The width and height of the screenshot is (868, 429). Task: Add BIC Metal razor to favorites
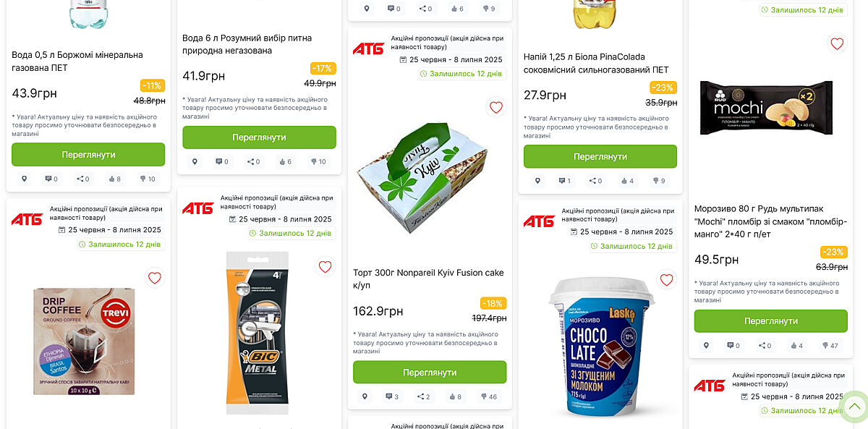325,267
